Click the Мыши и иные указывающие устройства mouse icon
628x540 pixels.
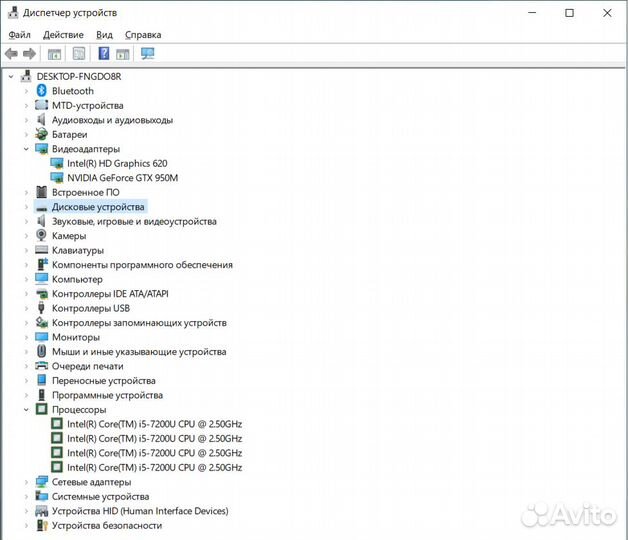click(x=41, y=351)
